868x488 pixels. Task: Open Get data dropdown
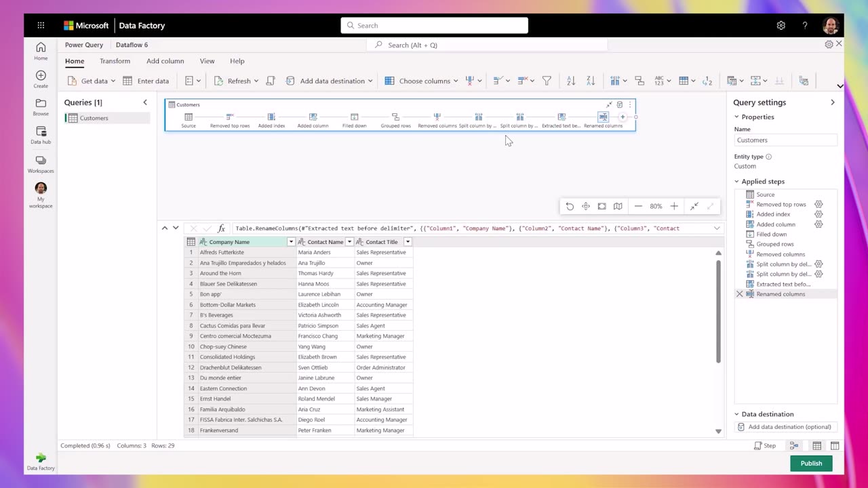point(113,81)
